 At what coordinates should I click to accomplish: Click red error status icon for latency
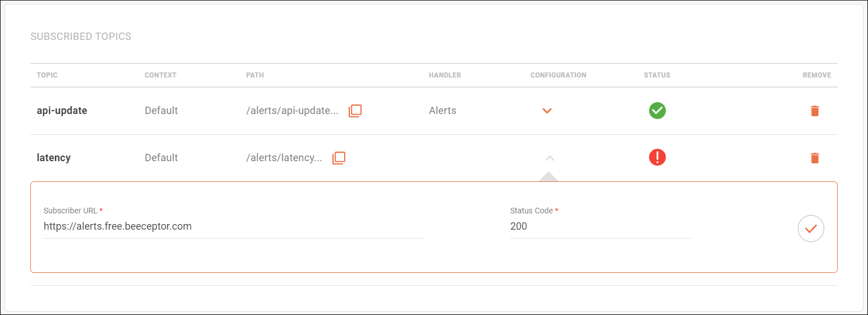click(657, 158)
